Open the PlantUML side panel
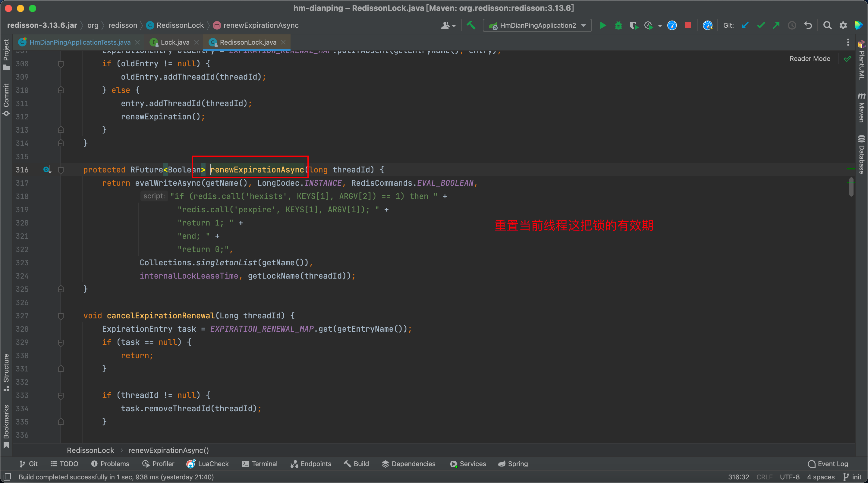This screenshot has height=483, width=868. point(861,61)
